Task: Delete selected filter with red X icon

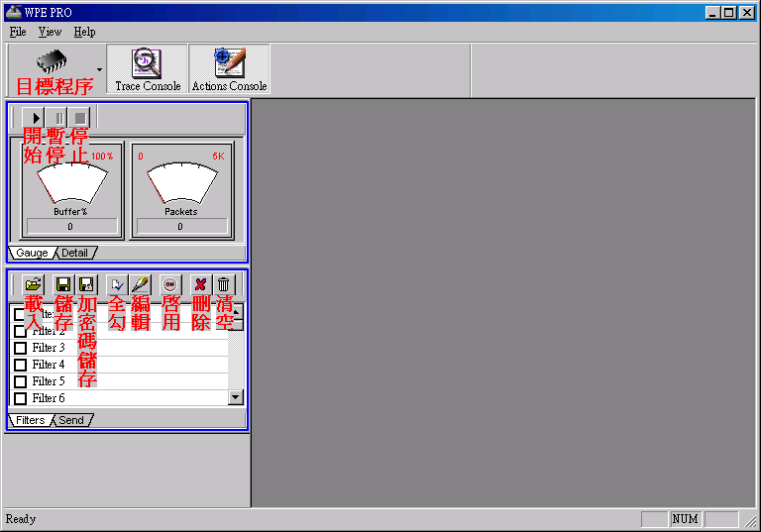Action: [x=200, y=284]
